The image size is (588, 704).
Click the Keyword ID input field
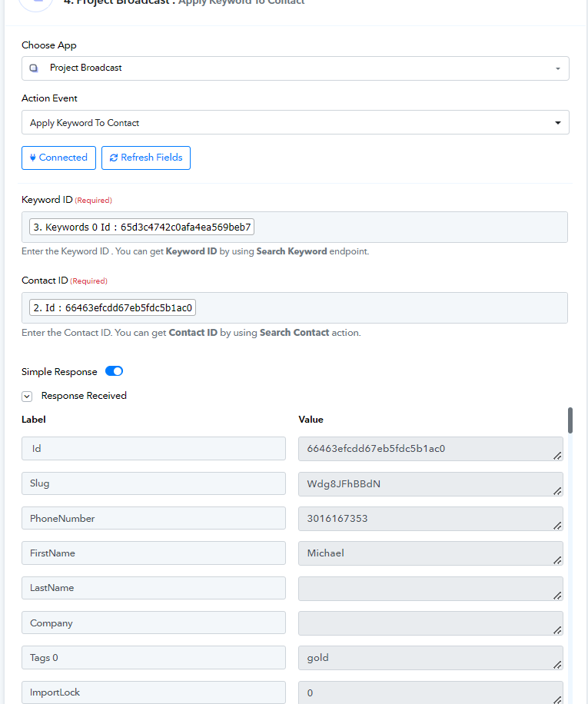pos(294,227)
